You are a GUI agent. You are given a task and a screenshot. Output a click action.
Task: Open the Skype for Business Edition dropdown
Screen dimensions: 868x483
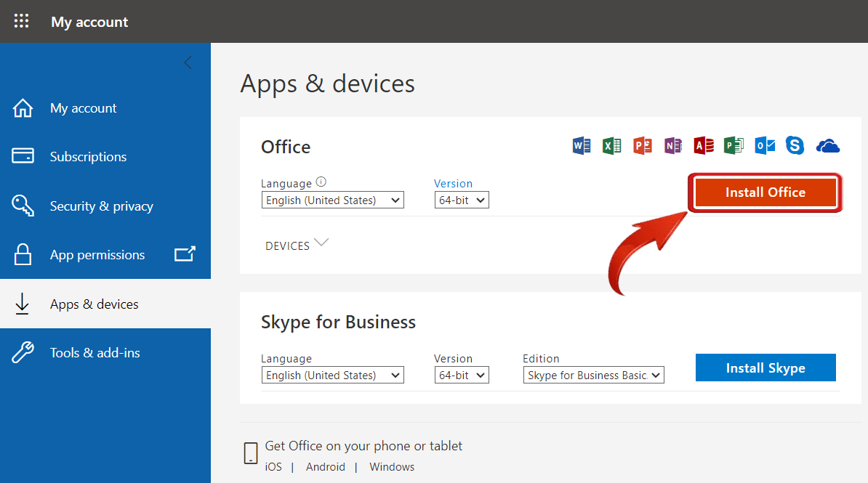tap(593, 375)
